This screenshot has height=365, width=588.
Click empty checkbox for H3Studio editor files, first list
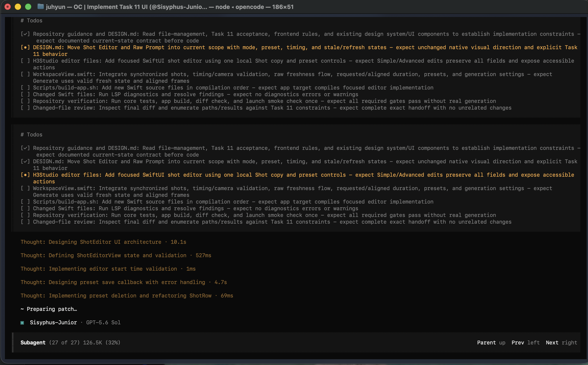click(x=25, y=61)
